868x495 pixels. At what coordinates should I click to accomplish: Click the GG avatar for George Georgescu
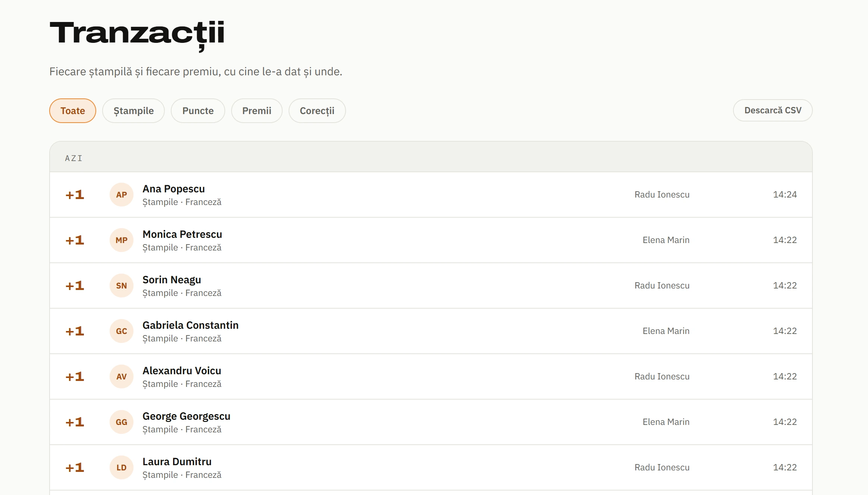point(122,422)
